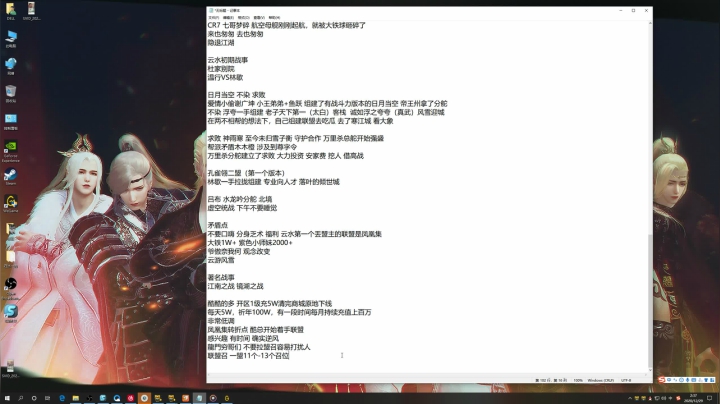Click the scrollbar down arrow in Notepad
Viewport: 720px width, 404px height.
point(650,370)
